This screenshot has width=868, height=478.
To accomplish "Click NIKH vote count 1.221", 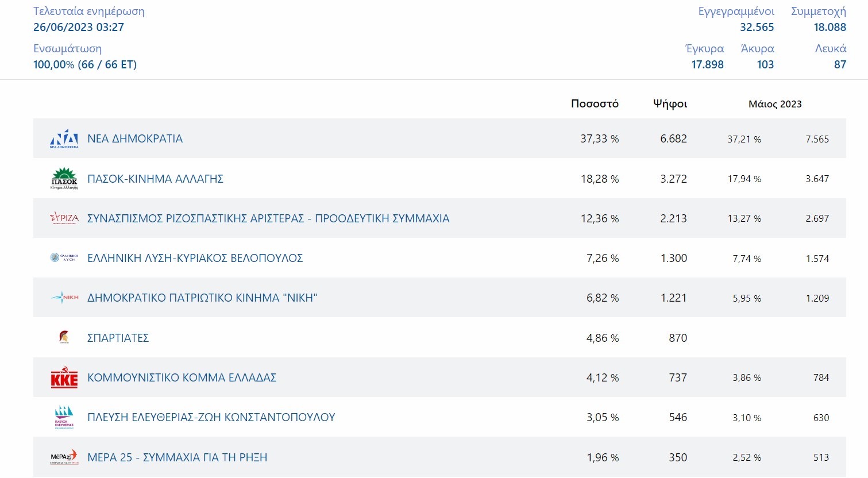I will 673,298.
